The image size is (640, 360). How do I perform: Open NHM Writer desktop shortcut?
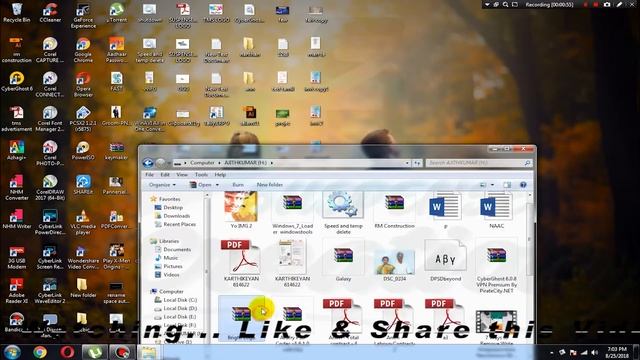(17, 219)
